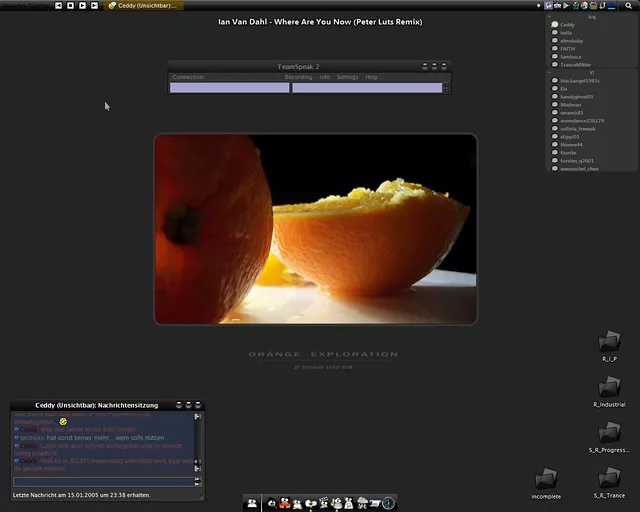Click the magnifier penguin dock icon

pos(272,503)
